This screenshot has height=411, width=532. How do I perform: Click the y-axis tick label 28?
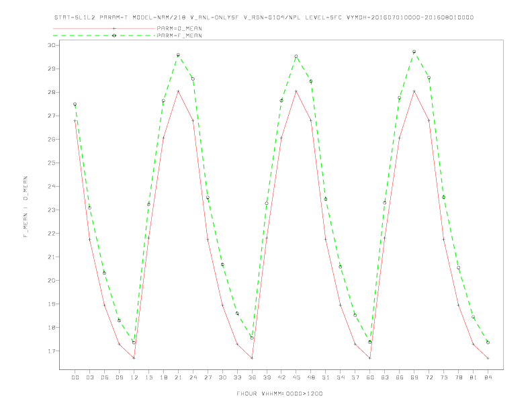51,92
